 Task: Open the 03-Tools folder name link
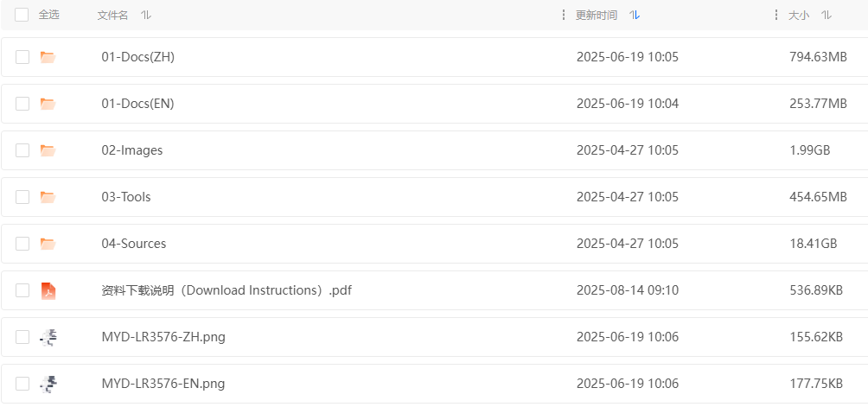pyautogui.click(x=126, y=197)
